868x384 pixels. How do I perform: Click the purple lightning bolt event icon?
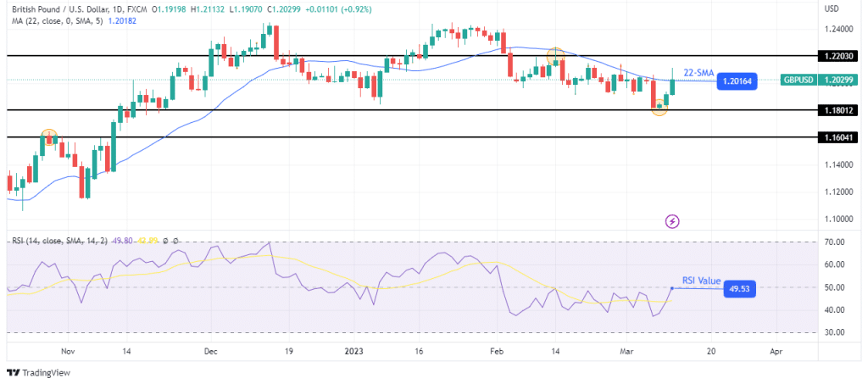(x=672, y=222)
